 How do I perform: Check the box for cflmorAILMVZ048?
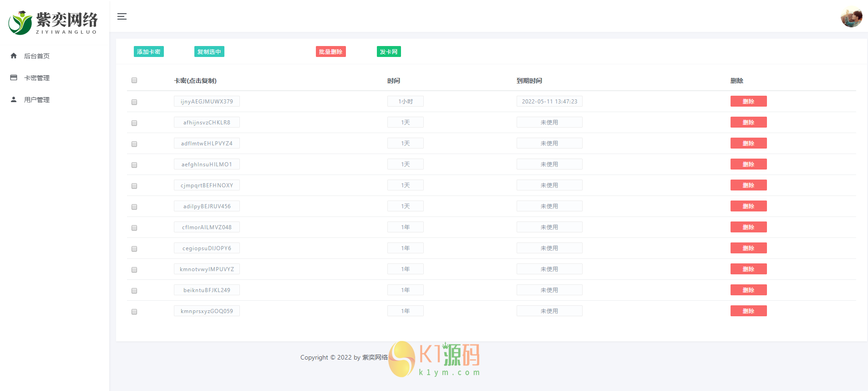tap(134, 228)
